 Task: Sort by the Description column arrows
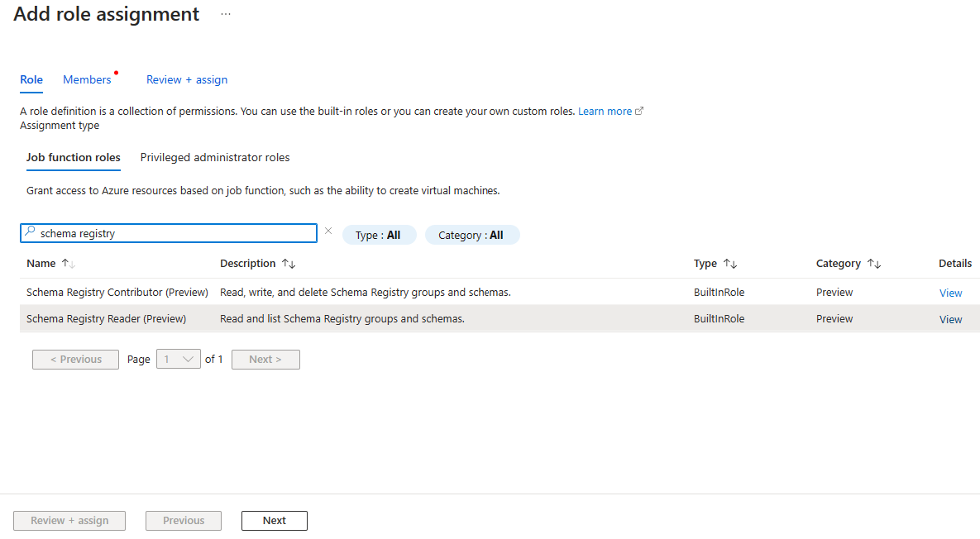(288, 264)
